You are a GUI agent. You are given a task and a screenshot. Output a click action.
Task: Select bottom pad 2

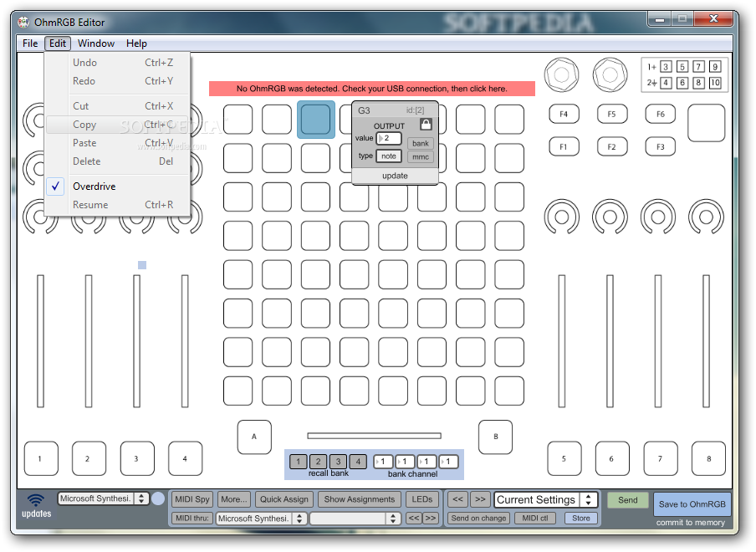tap(89, 458)
